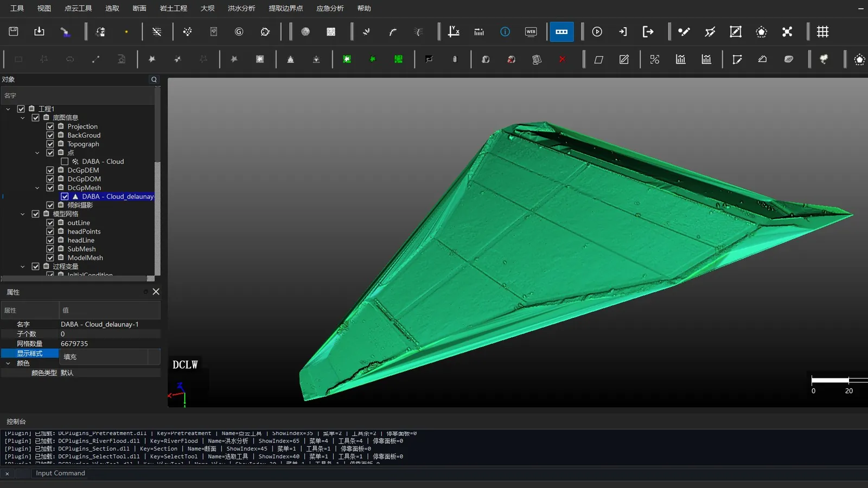Collapse the 模型网格 node arrow

23,214
